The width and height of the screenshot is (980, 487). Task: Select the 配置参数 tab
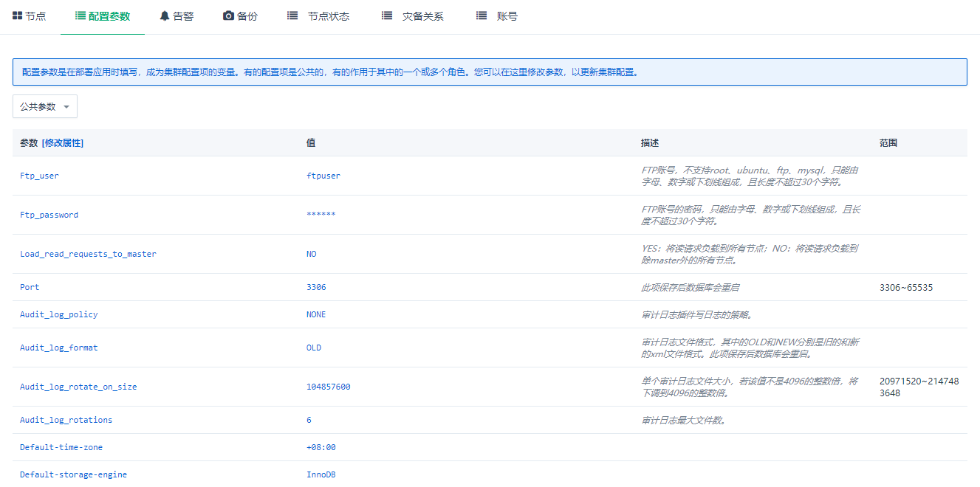[x=103, y=16]
